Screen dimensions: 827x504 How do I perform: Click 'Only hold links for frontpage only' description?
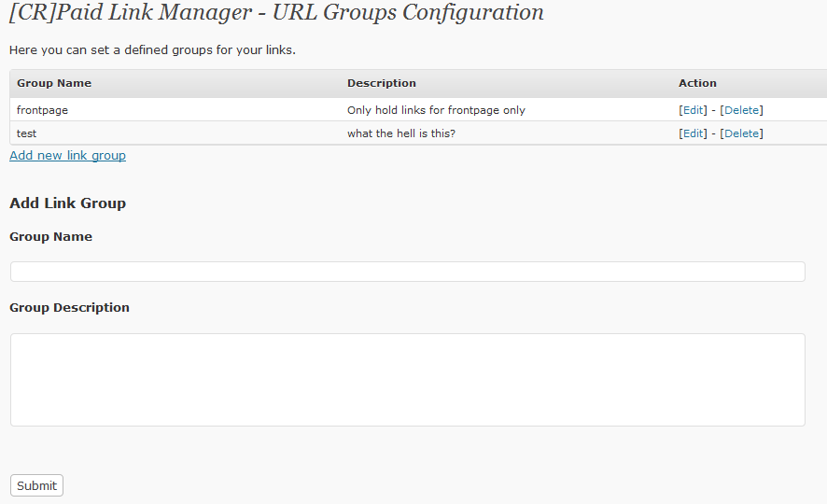pyautogui.click(x=436, y=110)
